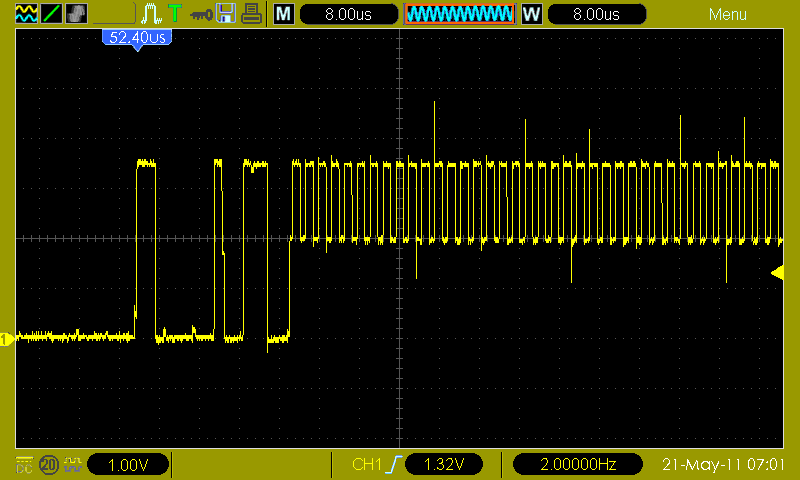Screen dimensions: 800x480
Task: Select the green diagonal line display icon
Action: coord(52,14)
